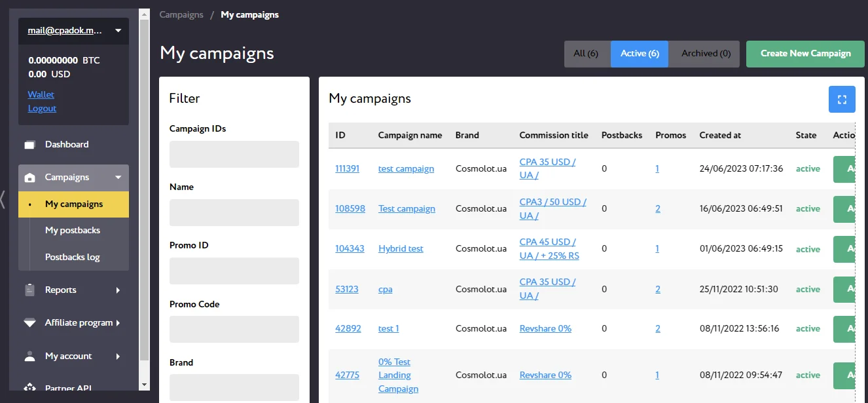Collapse the sidebar with the left-edge chevron
868x403 pixels.
pyautogui.click(x=3, y=199)
